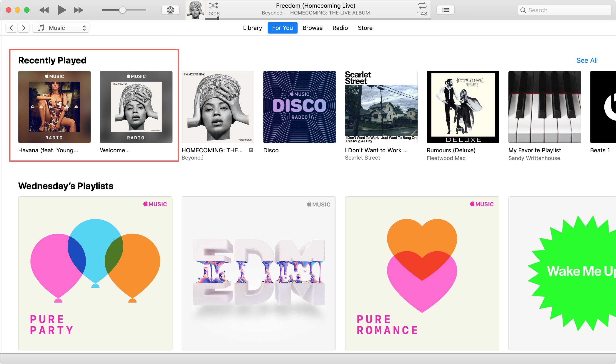Open the Radio section tab
Image resolution: width=616 pixels, height=364 pixels.
click(x=340, y=28)
